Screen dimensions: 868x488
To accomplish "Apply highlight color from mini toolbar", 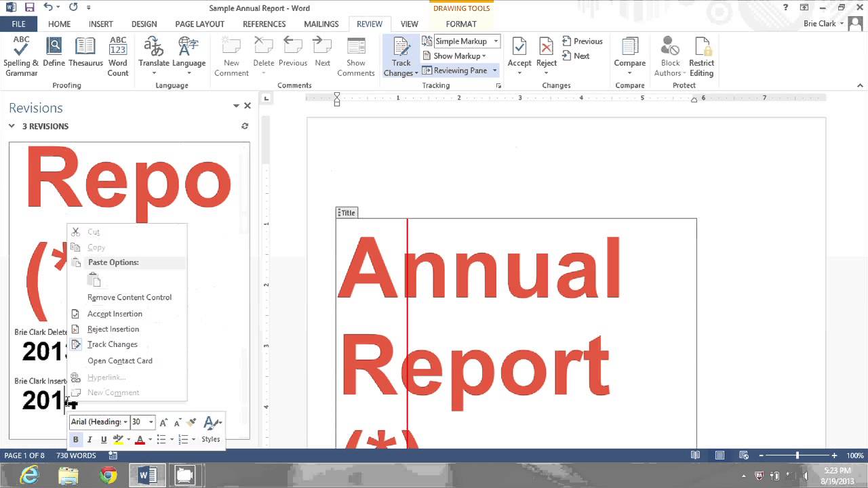I will tap(118, 439).
